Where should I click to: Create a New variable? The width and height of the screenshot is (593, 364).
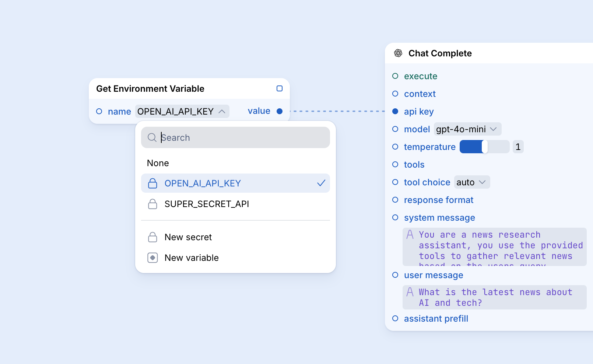click(235, 258)
